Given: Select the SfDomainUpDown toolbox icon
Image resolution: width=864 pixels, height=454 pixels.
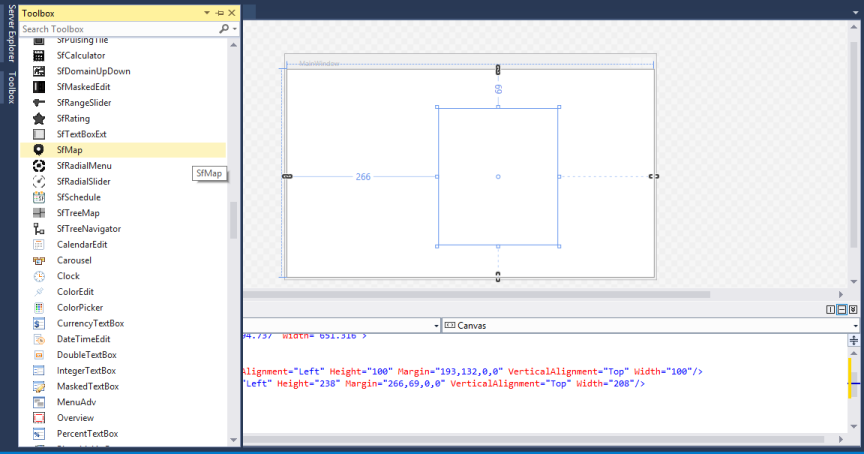Looking at the screenshot, I should pyautogui.click(x=39, y=71).
